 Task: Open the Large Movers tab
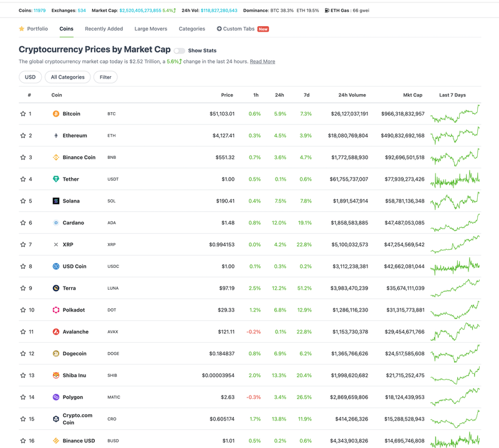[150, 29]
